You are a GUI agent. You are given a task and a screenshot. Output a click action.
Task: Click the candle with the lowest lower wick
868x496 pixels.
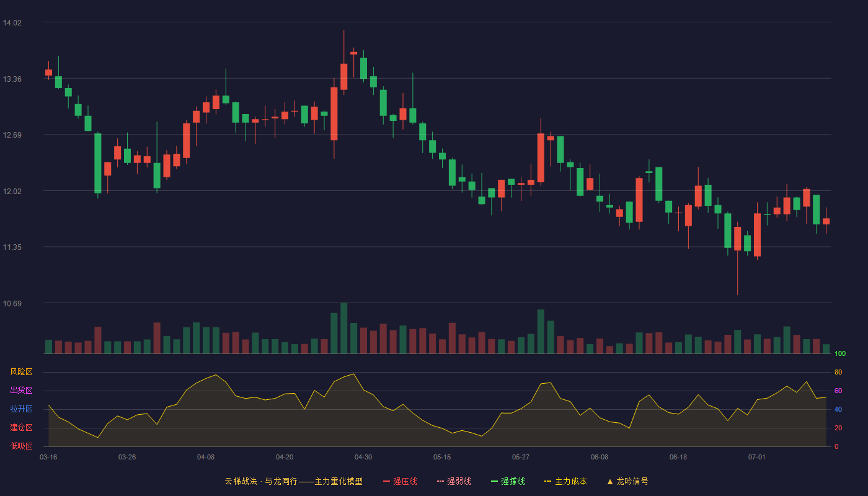point(737,257)
